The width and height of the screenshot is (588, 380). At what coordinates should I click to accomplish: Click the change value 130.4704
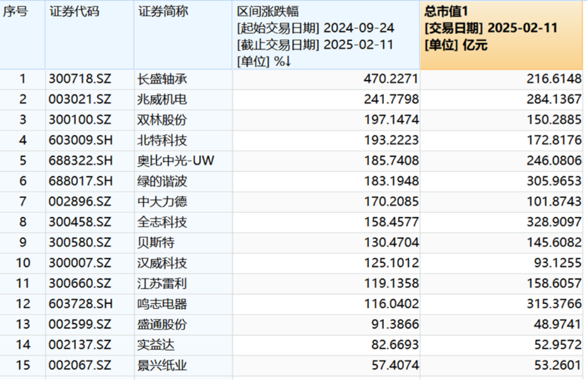coord(391,242)
